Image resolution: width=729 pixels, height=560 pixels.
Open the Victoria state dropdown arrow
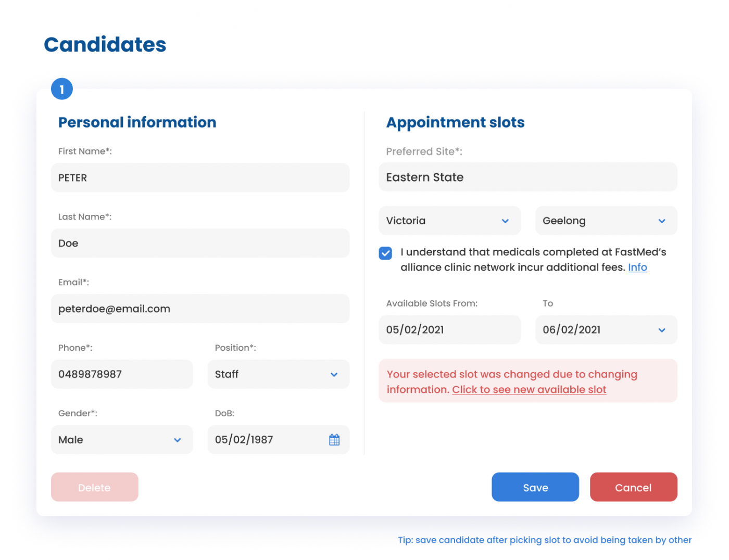[505, 221]
